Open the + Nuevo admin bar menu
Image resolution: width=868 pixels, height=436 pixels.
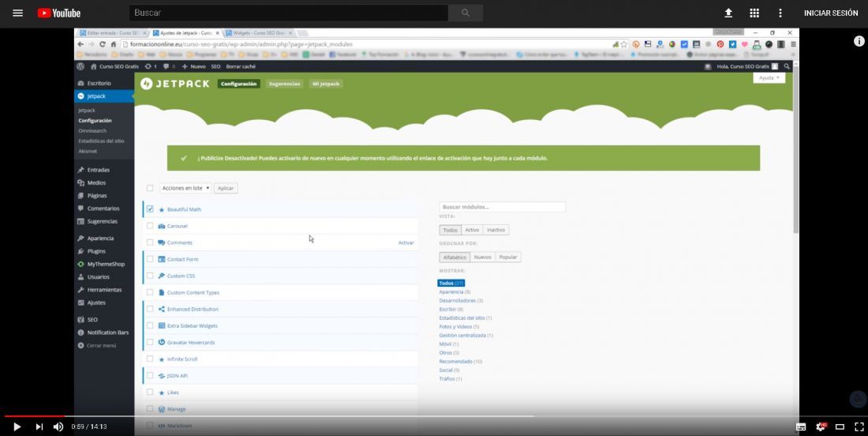(194, 66)
